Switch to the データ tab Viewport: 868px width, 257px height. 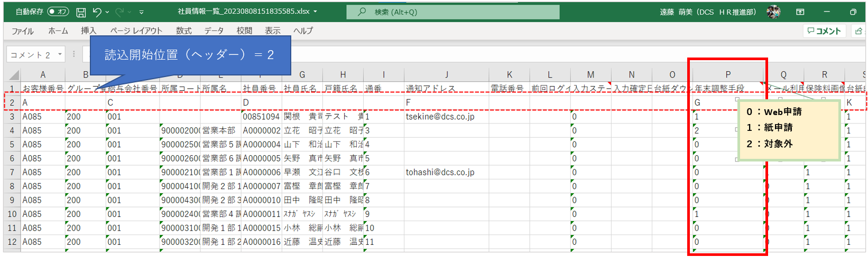[214, 31]
